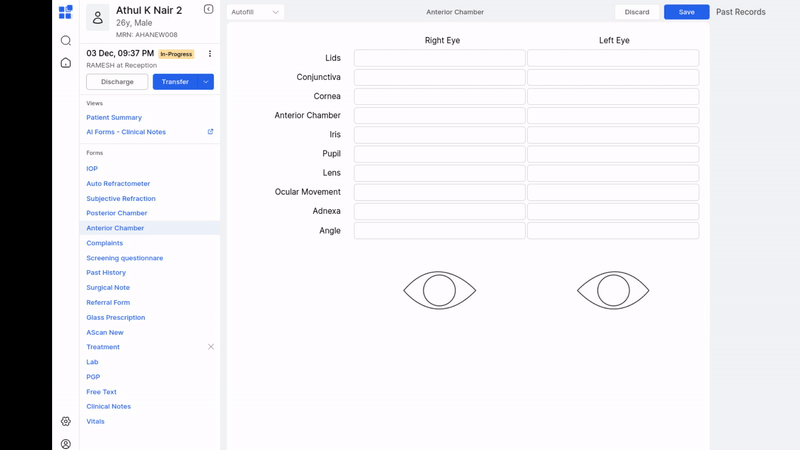Open the app logo home icon

pyautogui.click(x=65, y=12)
